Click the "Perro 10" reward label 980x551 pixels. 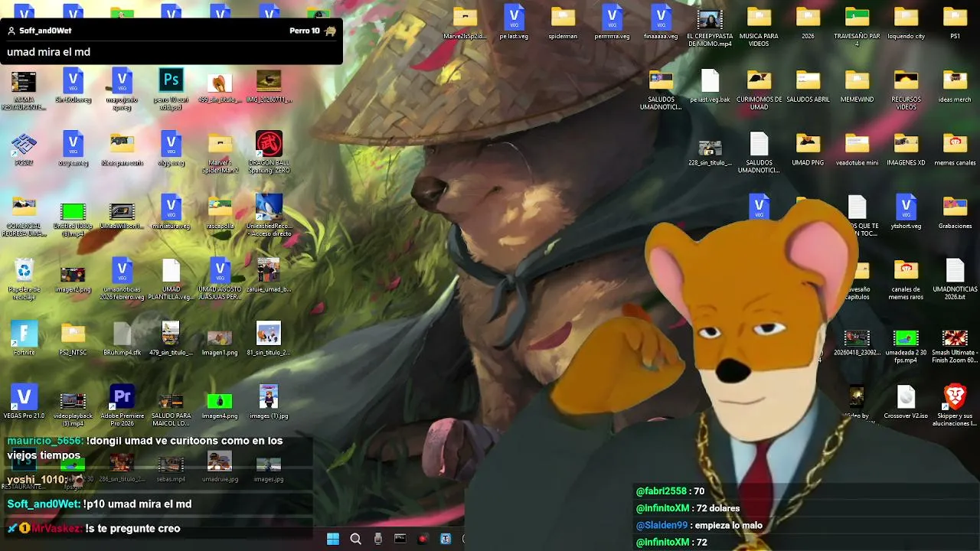[305, 31]
